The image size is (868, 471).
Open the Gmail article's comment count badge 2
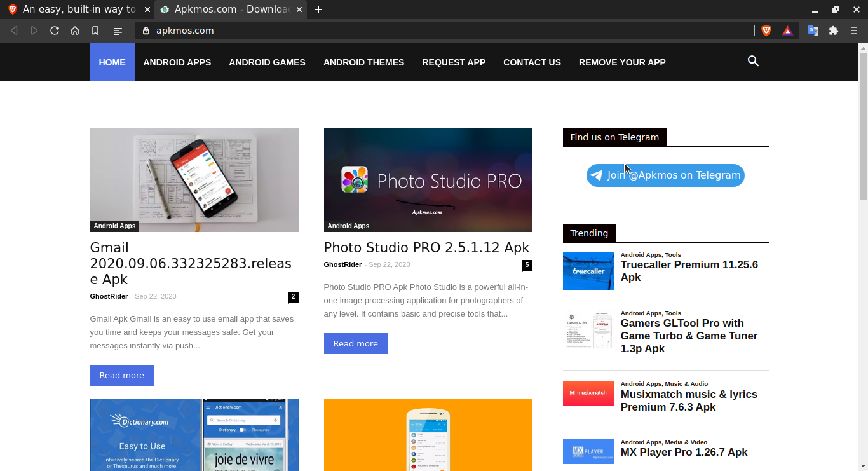pyautogui.click(x=293, y=297)
